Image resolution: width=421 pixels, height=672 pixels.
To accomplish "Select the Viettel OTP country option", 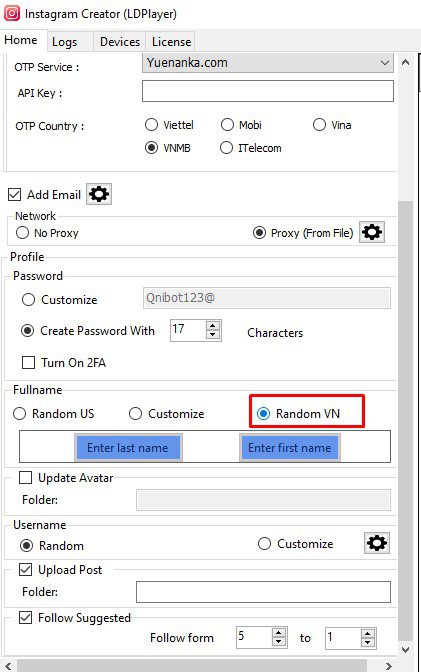I will pyautogui.click(x=151, y=125).
